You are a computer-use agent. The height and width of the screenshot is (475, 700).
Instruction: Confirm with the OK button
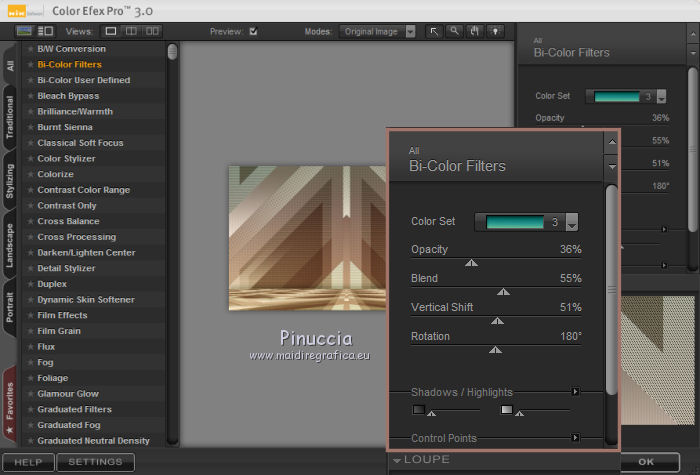click(x=646, y=462)
